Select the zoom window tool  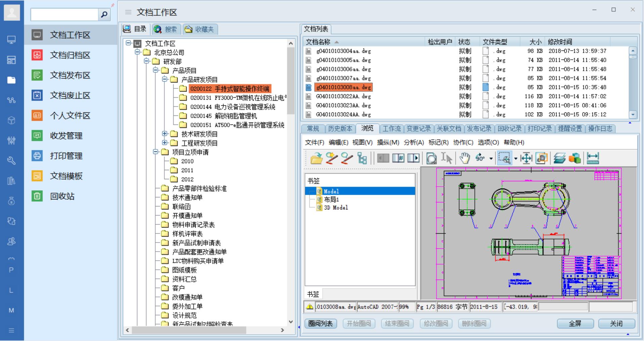tap(504, 158)
